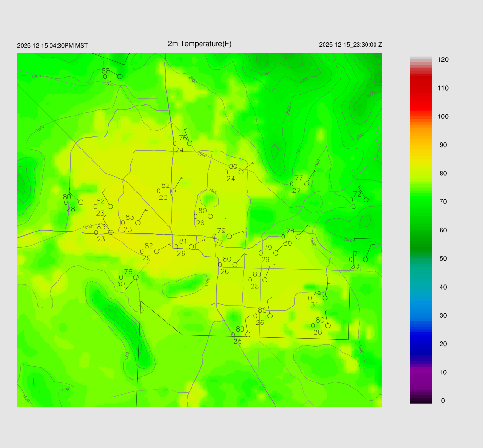Select the 0 label at the scale bottom
The image size is (483, 448).
[x=442, y=401]
